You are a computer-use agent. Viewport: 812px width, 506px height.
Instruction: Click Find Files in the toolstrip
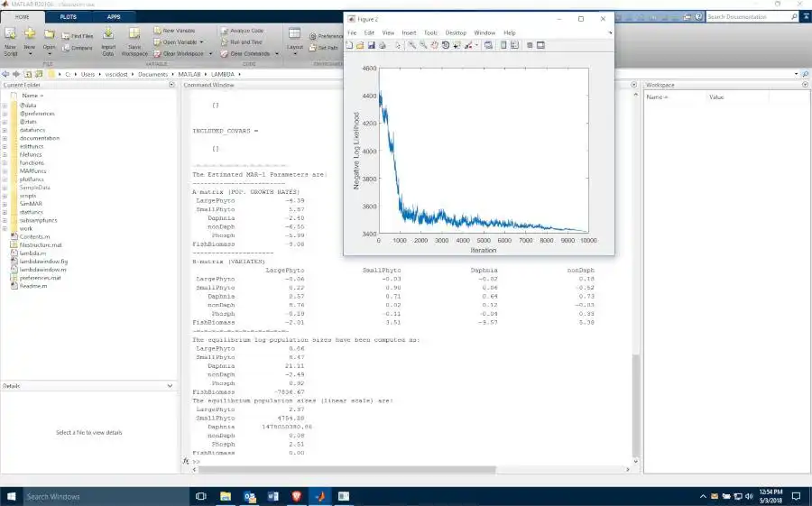point(78,36)
